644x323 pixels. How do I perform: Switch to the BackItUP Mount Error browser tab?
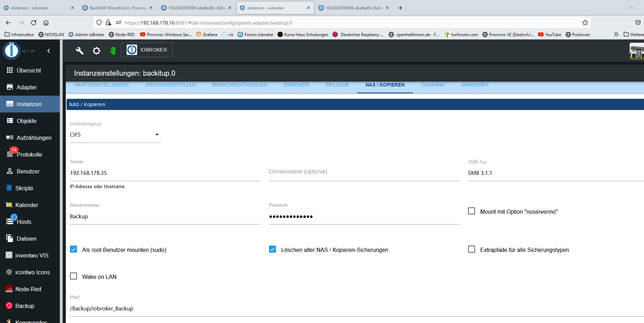tap(118, 8)
